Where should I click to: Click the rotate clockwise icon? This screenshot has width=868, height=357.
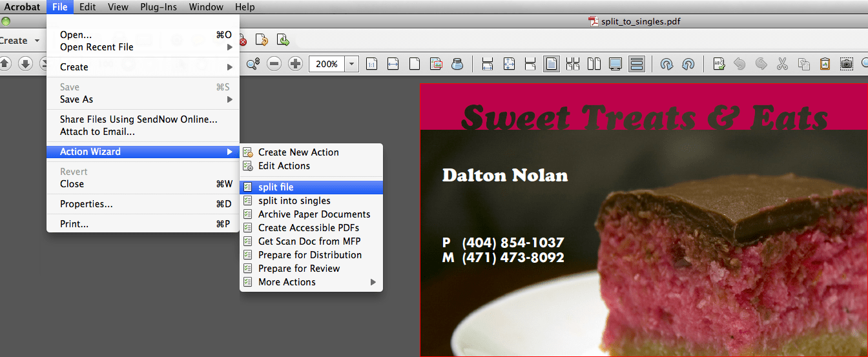(x=667, y=64)
